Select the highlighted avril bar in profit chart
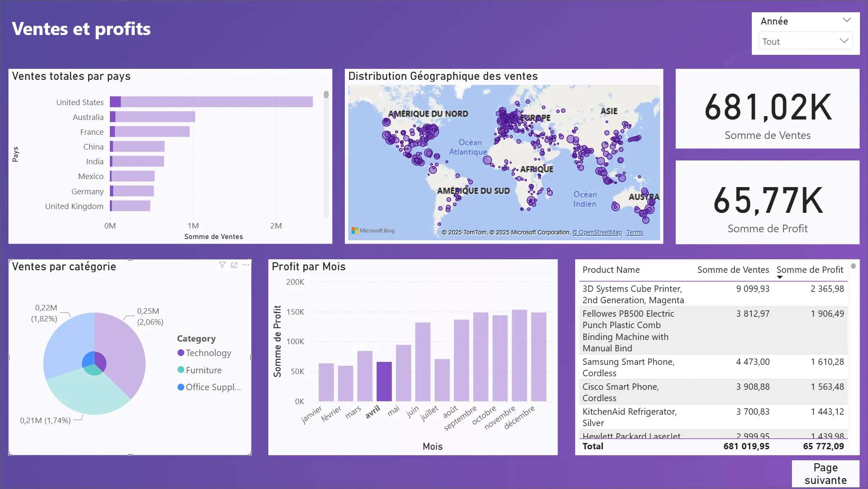This screenshot has height=489, width=868. point(384,381)
